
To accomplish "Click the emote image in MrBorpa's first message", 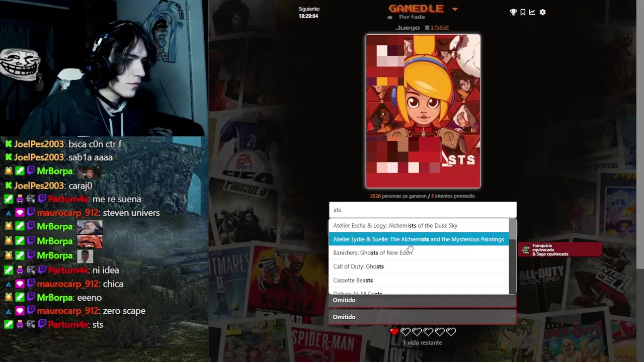I will coord(89,172).
